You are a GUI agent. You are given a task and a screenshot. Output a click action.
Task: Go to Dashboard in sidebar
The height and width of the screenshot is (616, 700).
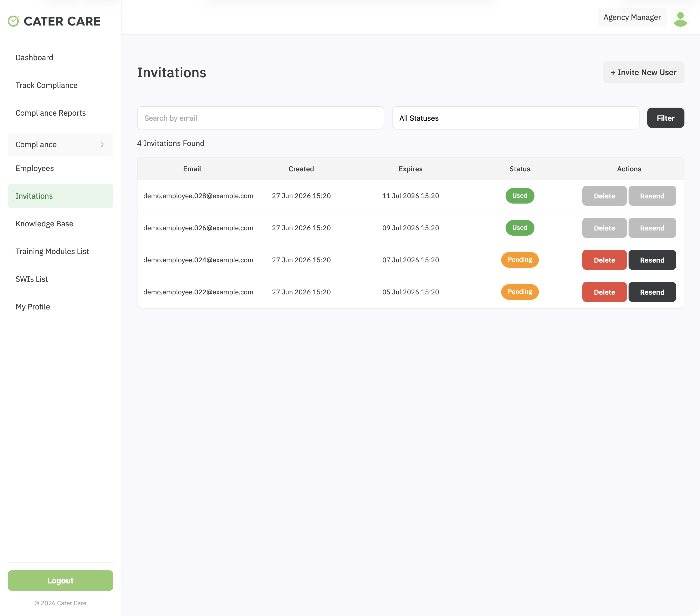[x=34, y=58]
